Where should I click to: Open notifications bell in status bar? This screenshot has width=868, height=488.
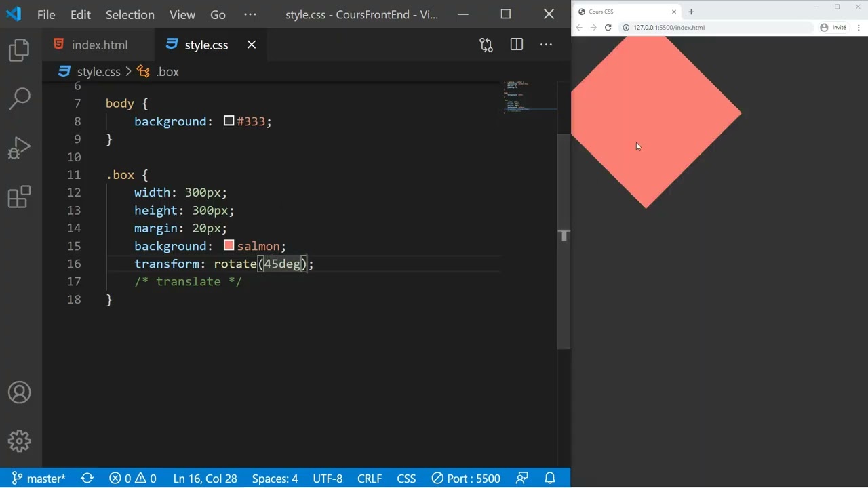point(551,479)
